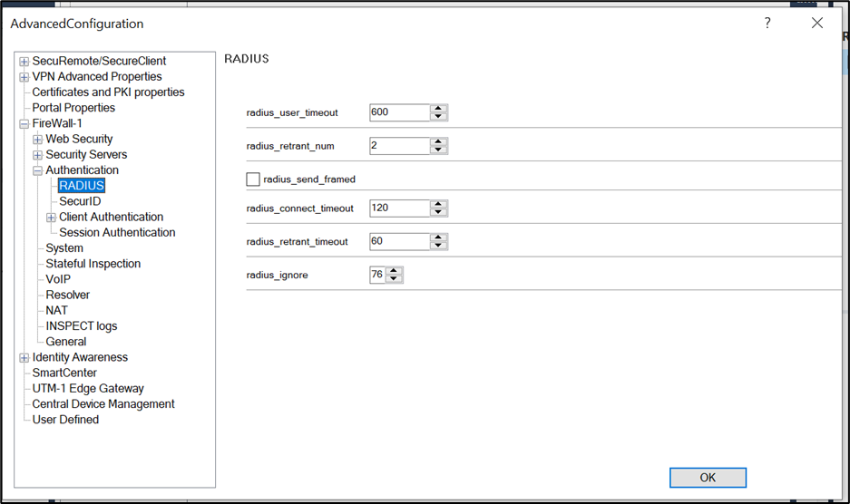Increase radius_ignore value with up arrow
The width and height of the screenshot is (850, 504).
tap(394, 270)
